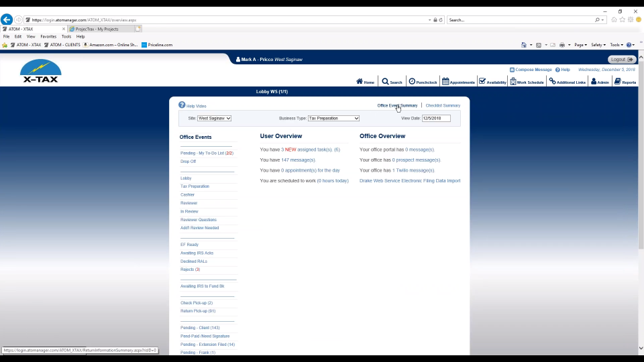Expand the browser search provider dropdown
Screen dimensions: 644x362
point(602,19)
